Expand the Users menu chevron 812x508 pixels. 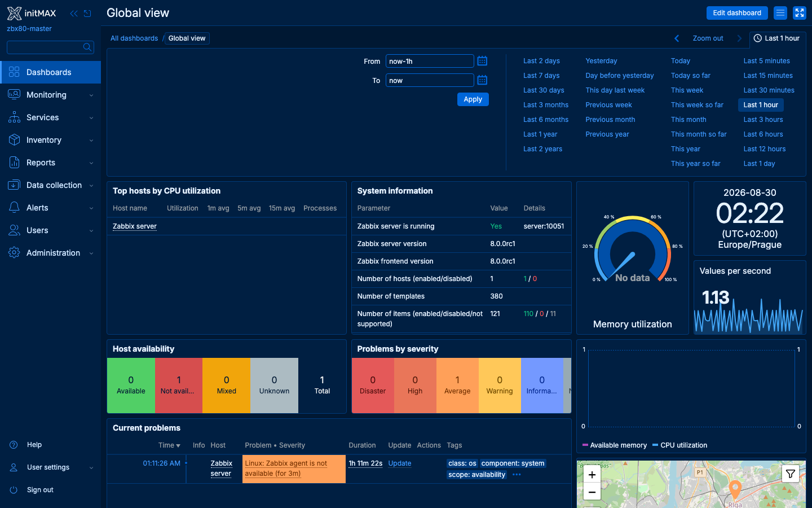(x=91, y=231)
